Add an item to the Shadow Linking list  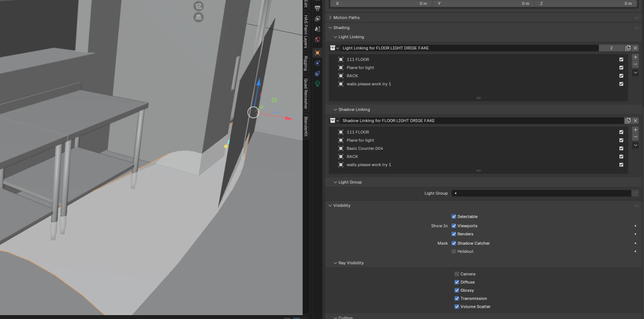(635, 130)
